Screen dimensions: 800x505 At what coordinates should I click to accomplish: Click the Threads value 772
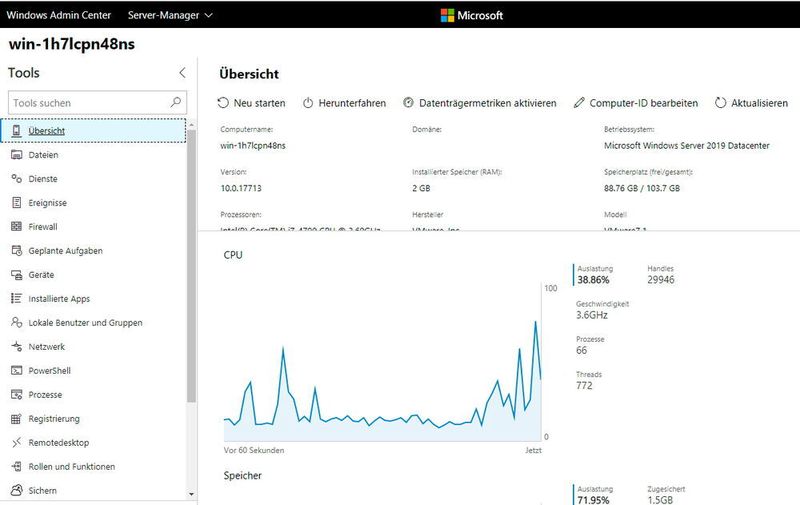point(584,385)
